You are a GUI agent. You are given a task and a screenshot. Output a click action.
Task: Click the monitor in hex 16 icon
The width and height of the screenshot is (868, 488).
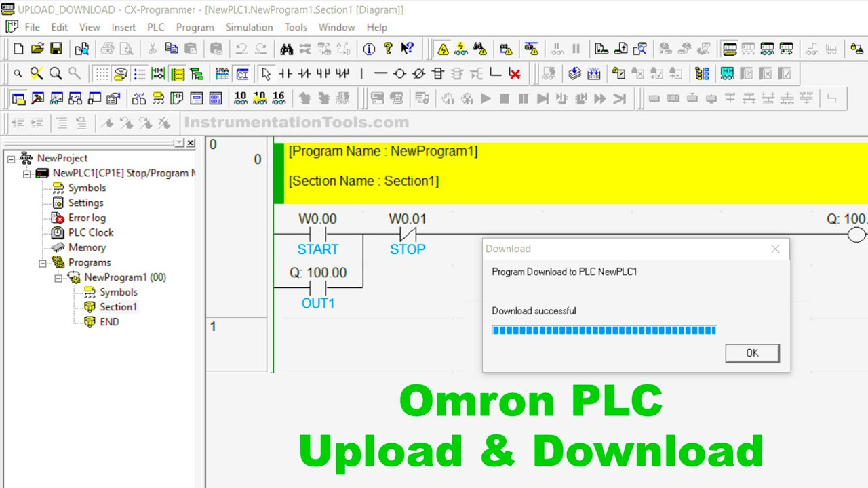(x=278, y=99)
